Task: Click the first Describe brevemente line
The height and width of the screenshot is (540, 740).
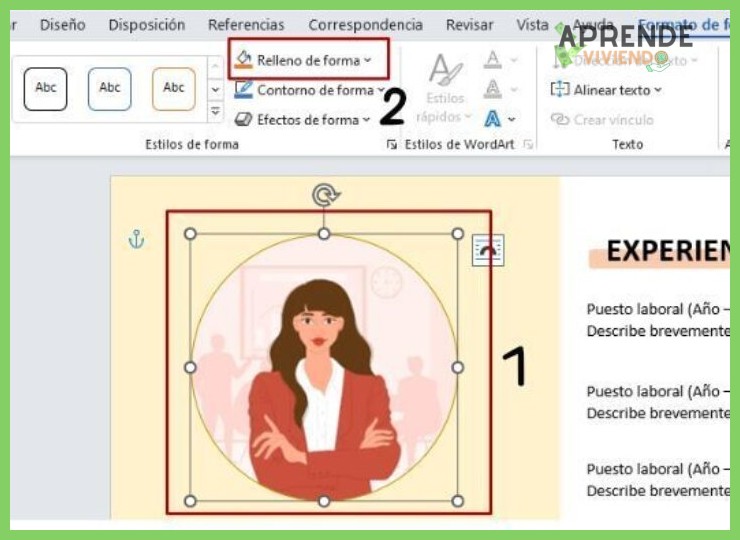Action: [658, 331]
